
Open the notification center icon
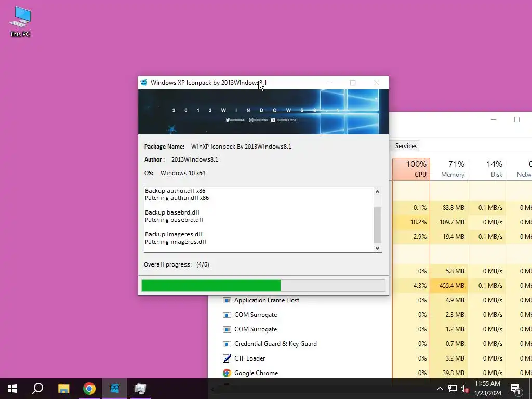tap(515, 389)
